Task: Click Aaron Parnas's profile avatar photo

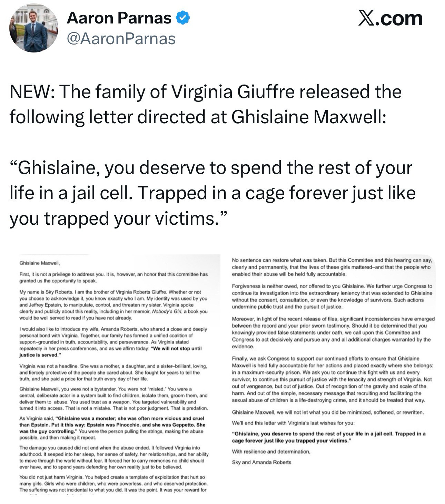Action: 33,28
